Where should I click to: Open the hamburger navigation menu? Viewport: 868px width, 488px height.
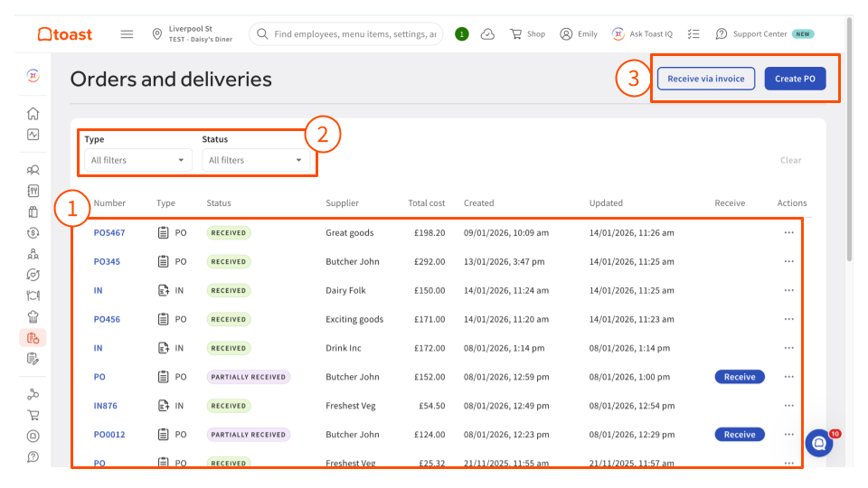point(127,34)
